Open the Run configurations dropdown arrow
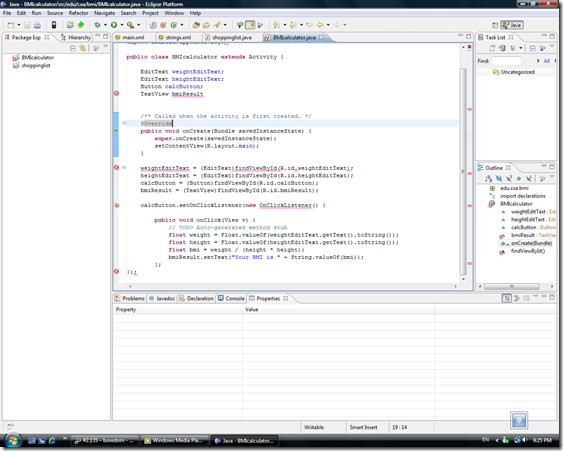 (x=122, y=25)
